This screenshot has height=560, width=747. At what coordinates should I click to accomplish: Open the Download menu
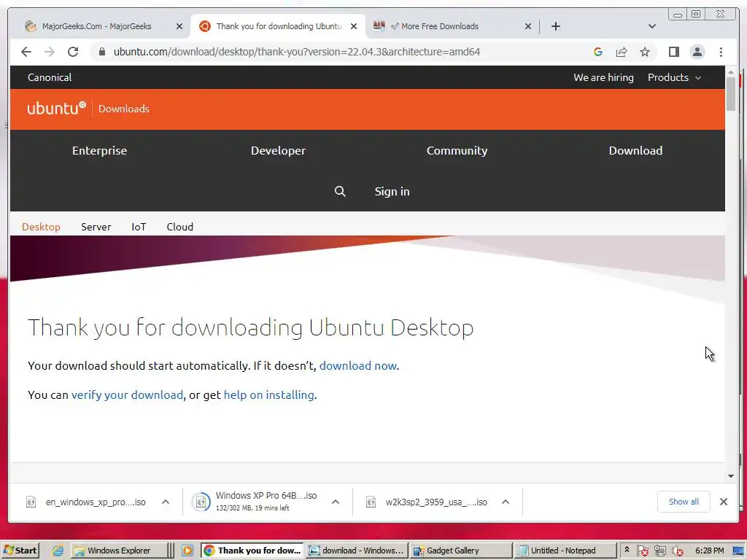pos(635,150)
